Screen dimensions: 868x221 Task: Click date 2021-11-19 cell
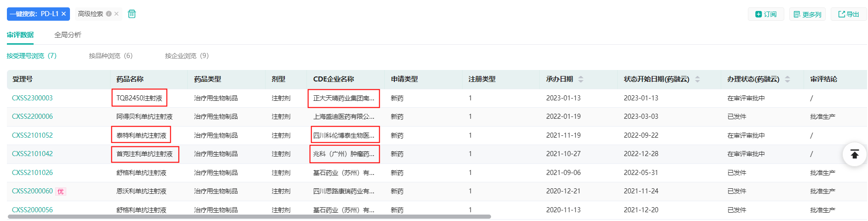(563, 135)
